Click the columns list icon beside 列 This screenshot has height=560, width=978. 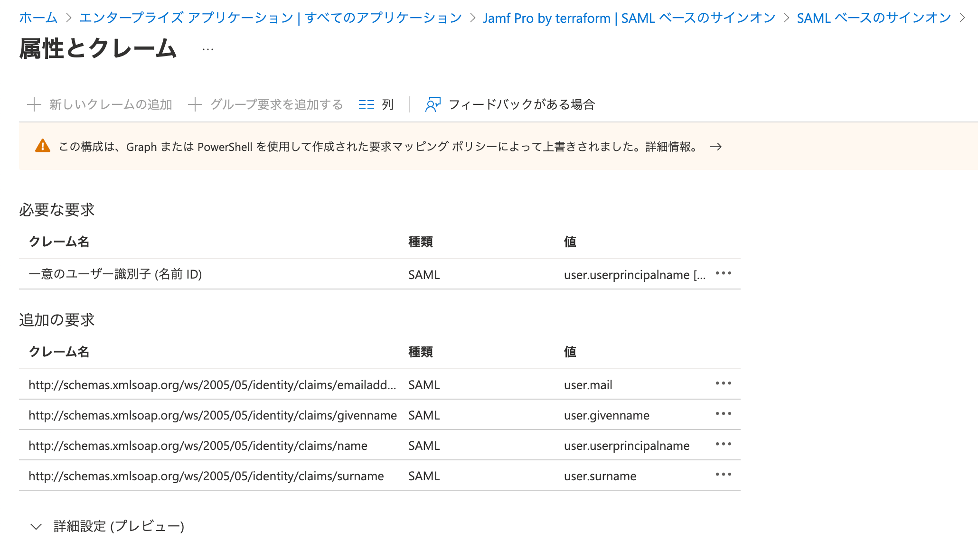(x=367, y=104)
